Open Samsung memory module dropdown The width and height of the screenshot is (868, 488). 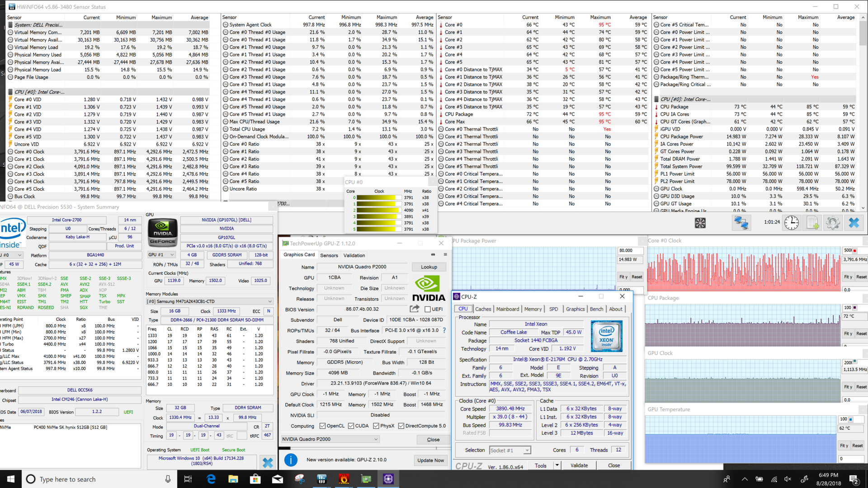pyautogui.click(x=210, y=301)
